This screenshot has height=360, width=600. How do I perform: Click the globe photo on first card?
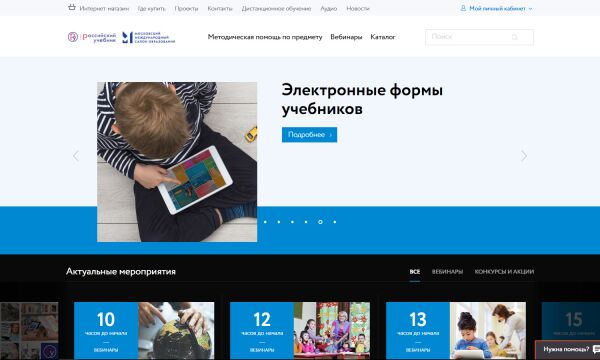click(176, 331)
